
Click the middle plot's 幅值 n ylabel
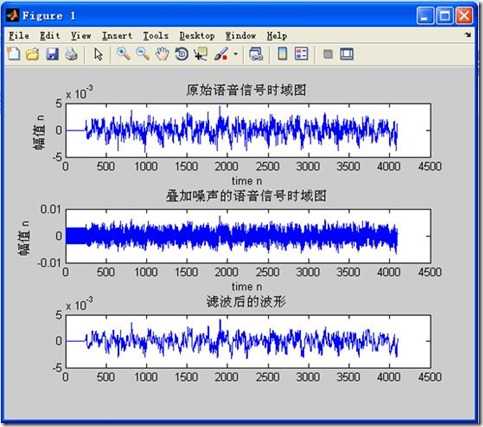pyautogui.click(x=23, y=238)
